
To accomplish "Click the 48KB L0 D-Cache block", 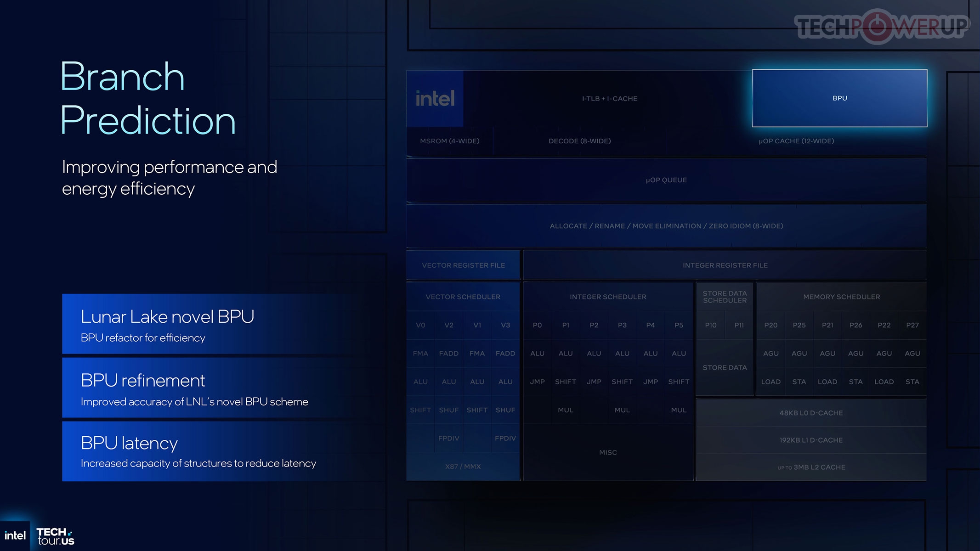I will click(x=811, y=413).
